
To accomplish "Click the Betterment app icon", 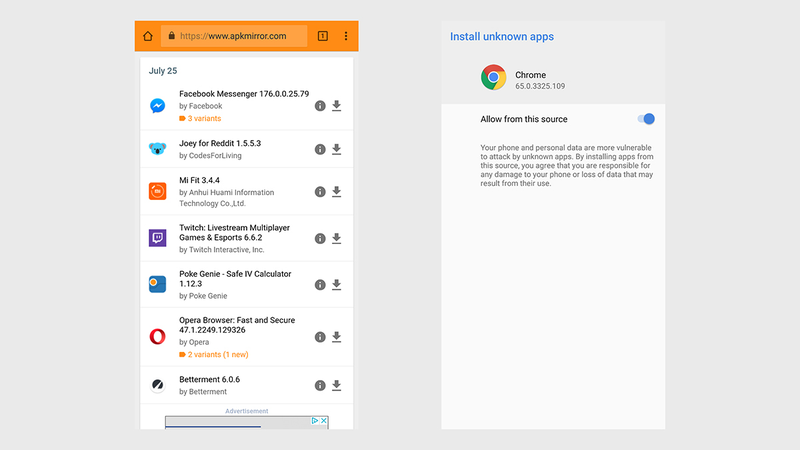I will (158, 385).
